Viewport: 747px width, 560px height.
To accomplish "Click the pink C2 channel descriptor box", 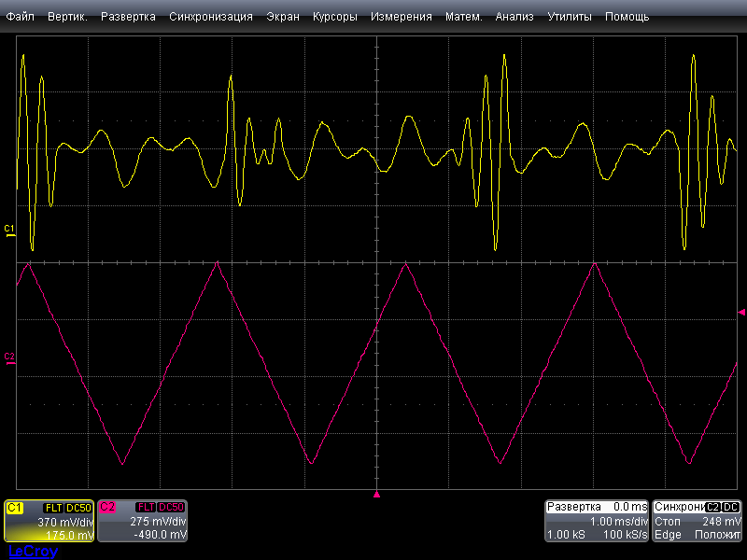I will coord(142,521).
